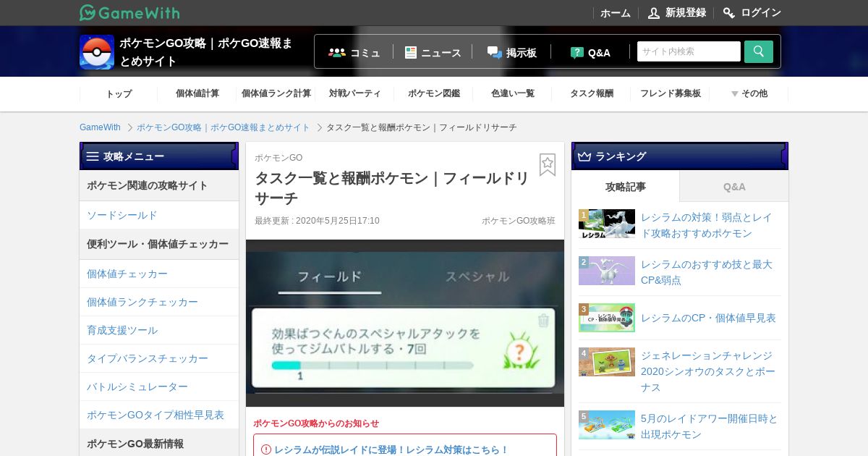Click the people icon next to コミュ
Screen dimensions: 868x456
(x=337, y=52)
